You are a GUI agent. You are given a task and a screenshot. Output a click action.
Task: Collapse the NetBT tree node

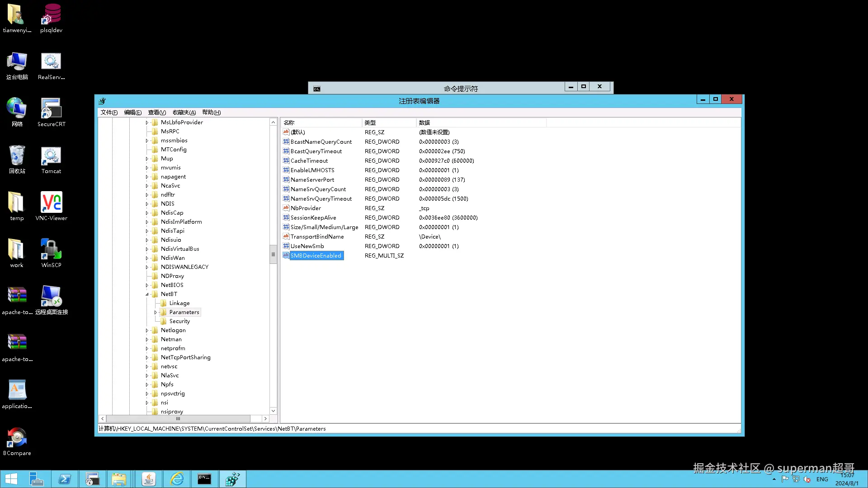pyautogui.click(x=147, y=294)
